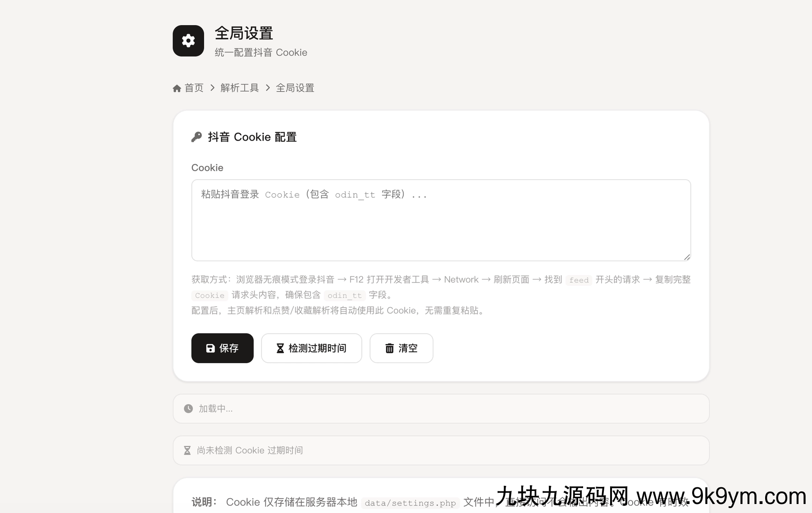Click the hourglass icon beside 尚未检测
This screenshot has width=812, height=513.
[187, 450]
